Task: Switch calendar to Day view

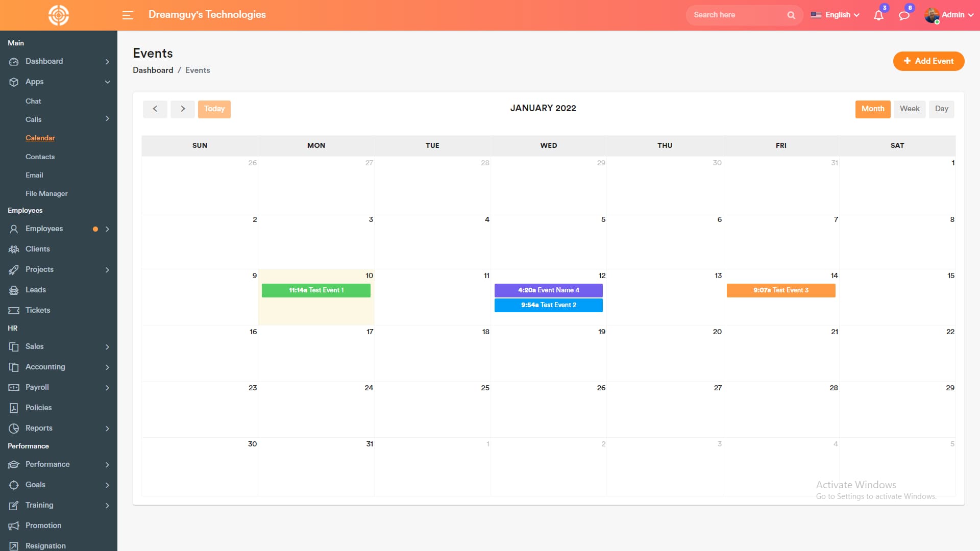Action: point(941,109)
